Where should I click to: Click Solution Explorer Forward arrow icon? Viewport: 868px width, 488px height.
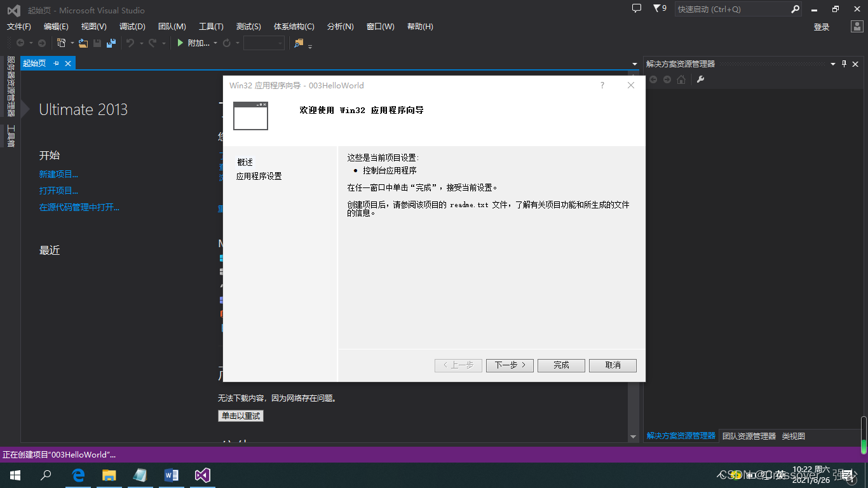pyautogui.click(x=667, y=79)
